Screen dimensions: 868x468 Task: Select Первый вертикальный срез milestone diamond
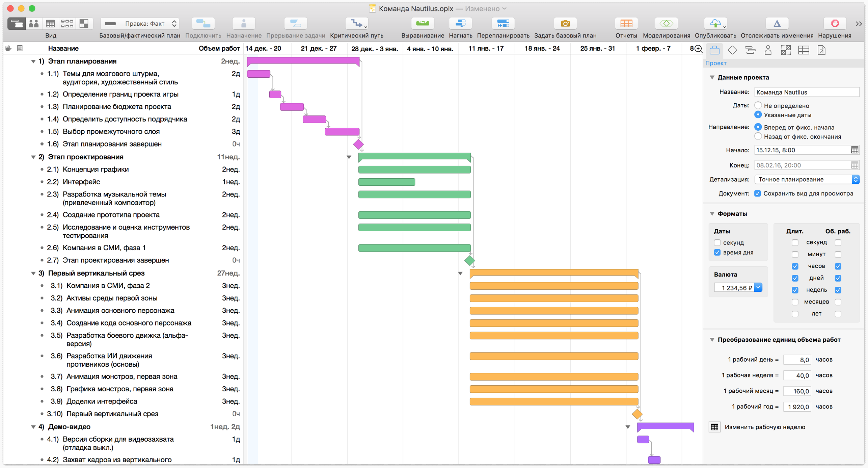(637, 414)
